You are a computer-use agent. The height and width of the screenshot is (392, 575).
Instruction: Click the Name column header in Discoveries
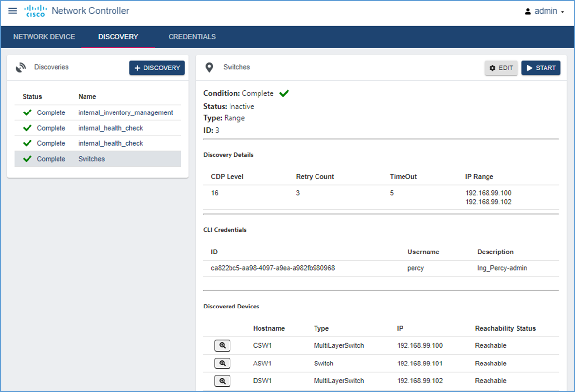click(x=87, y=97)
